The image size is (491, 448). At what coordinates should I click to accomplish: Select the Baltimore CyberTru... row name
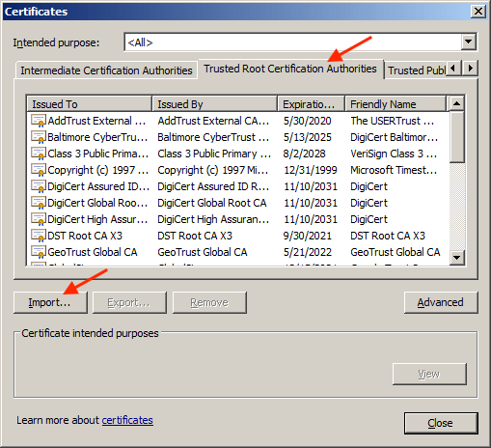click(97, 137)
